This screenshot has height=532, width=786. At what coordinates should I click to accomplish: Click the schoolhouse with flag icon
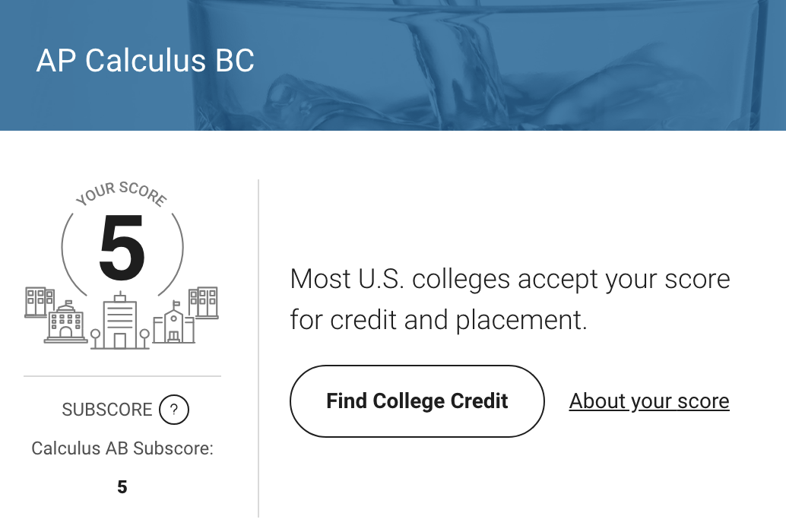click(x=174, y=325)
